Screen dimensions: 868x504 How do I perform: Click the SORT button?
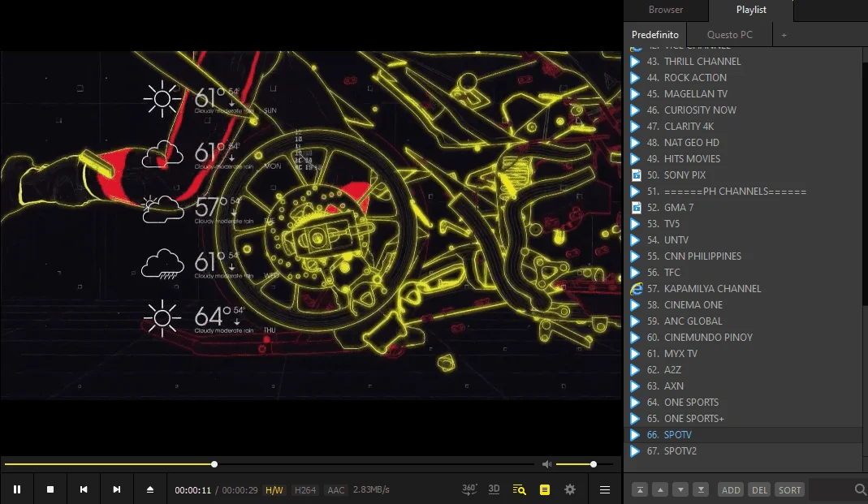click(789, 489)
